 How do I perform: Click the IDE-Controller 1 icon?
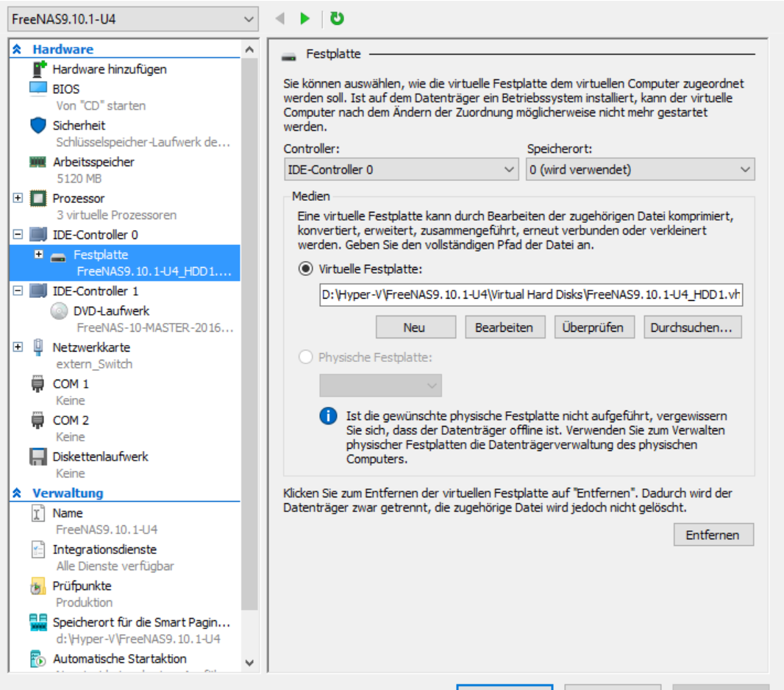click(38, 291)
